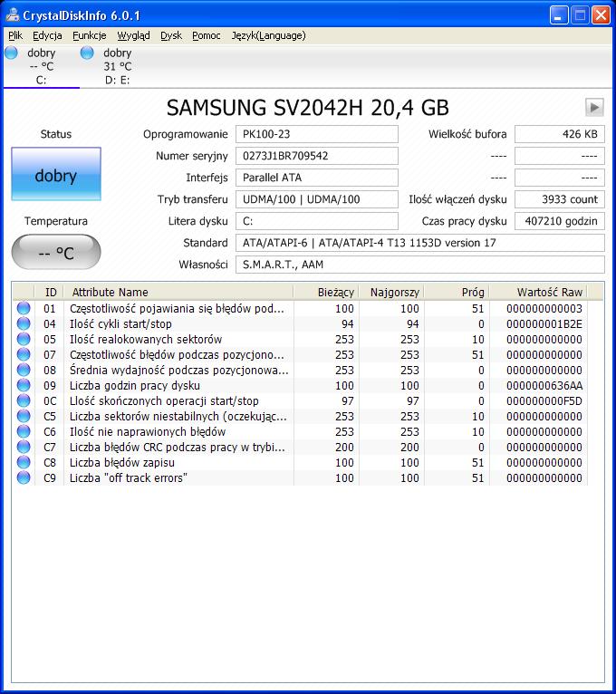Open the Wygląd menu
This screenshot has height=694, width=616.
tap(134, 35)
